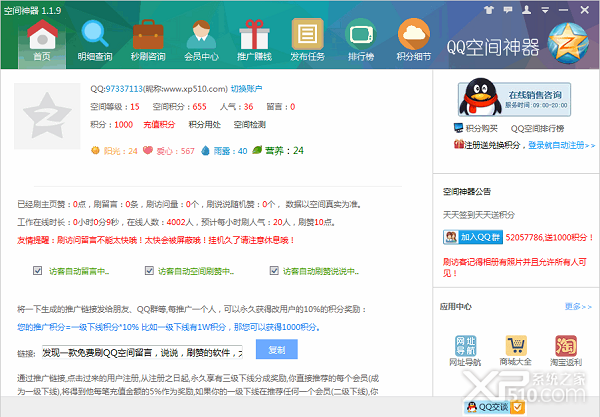Click QQ交谈 chat button

488,407
